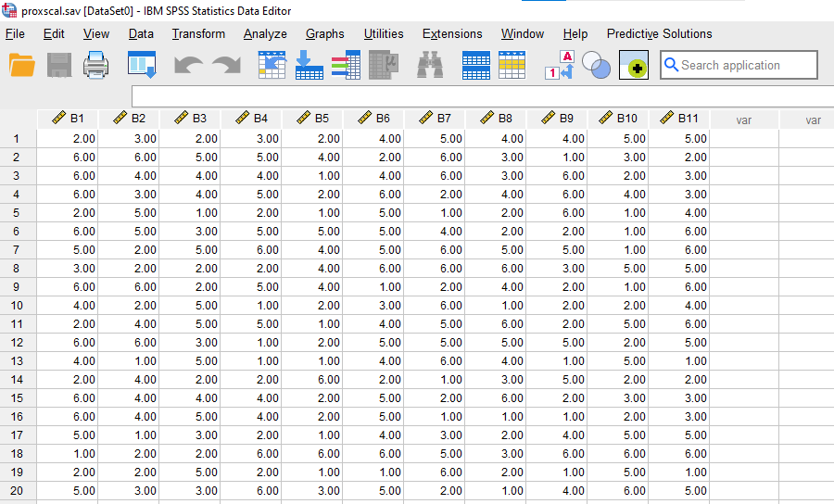Toggle Value Labels display icon
This screenshot has height=504, width=834.
pyautogui.click(x=560, y=66)
